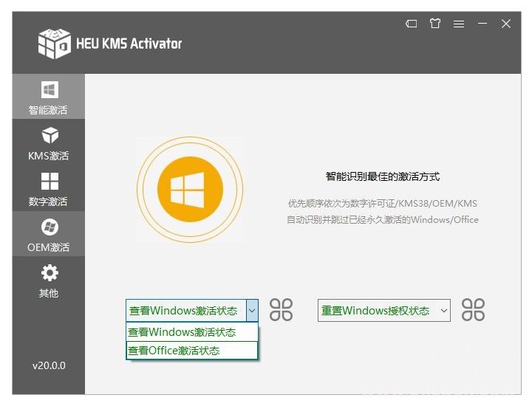Open the OEM激活 tab
The height and width of the screenshot is (406, 532).
click(x=49, y=234)
